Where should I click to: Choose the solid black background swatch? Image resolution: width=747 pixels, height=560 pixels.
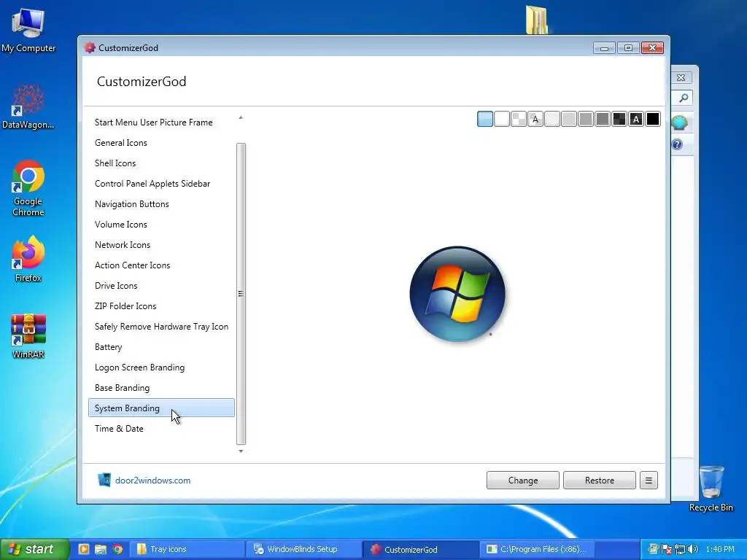(x=653, y=119)
